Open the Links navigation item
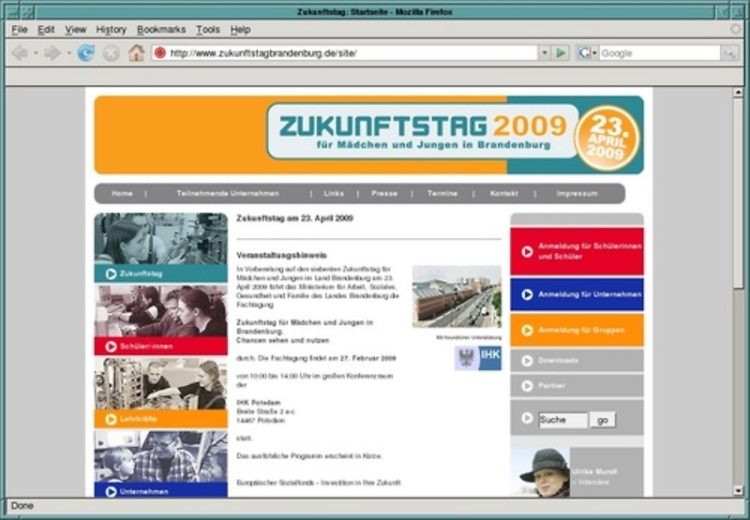 pyautogui.click(x=333, y=193)
